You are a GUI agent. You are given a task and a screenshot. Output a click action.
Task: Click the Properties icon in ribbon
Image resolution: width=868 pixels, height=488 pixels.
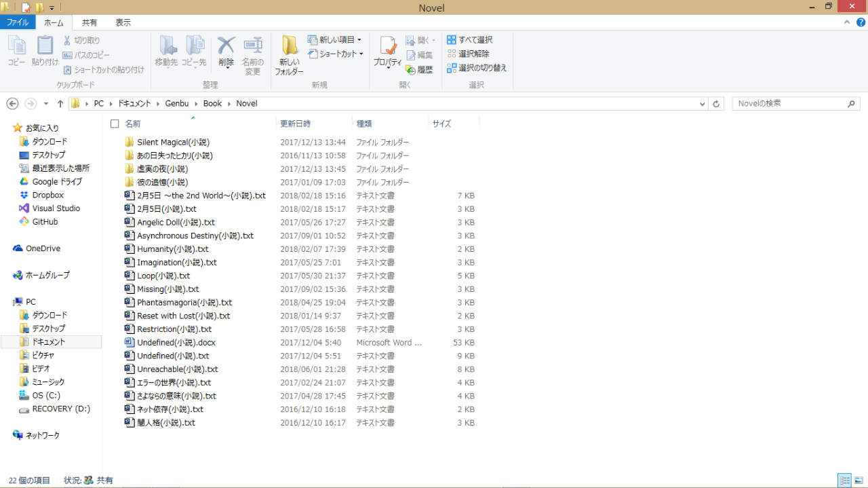(388, 48)
